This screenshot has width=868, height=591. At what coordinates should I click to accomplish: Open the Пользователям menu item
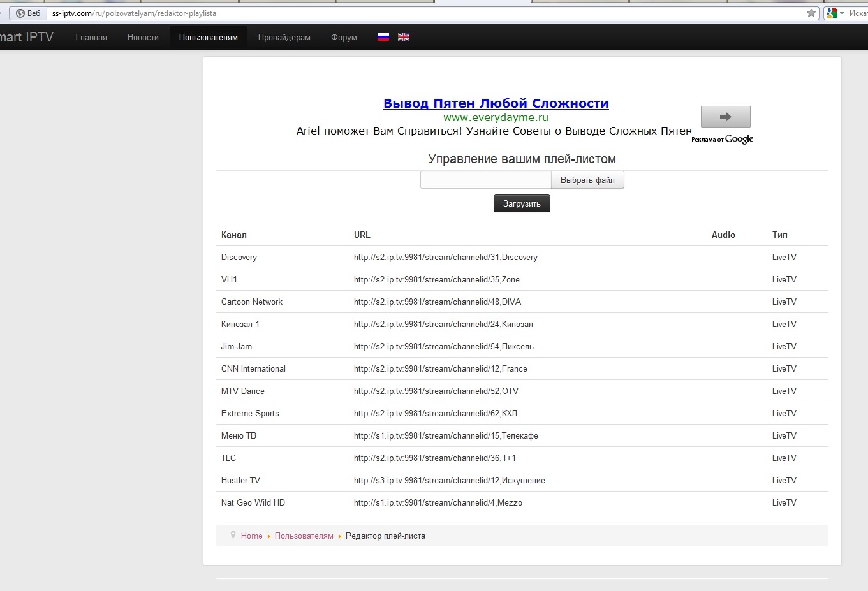click(x=209, y=38)
